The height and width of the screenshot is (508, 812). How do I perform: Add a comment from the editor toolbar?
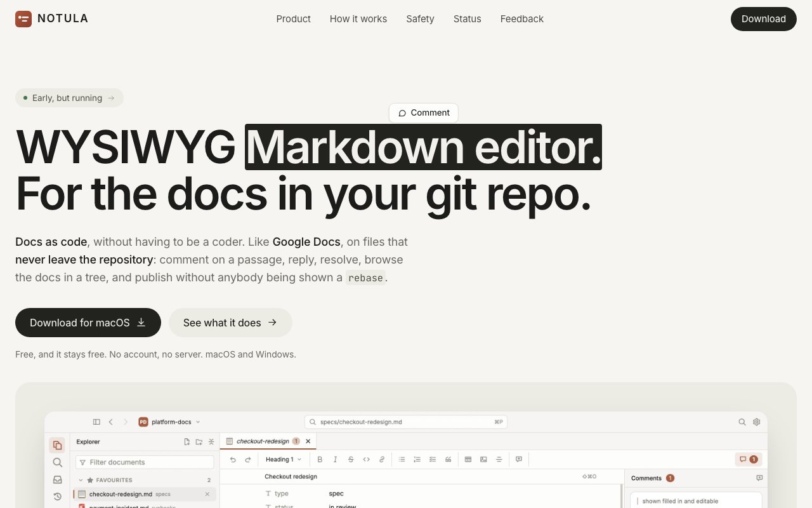(519, 459)
